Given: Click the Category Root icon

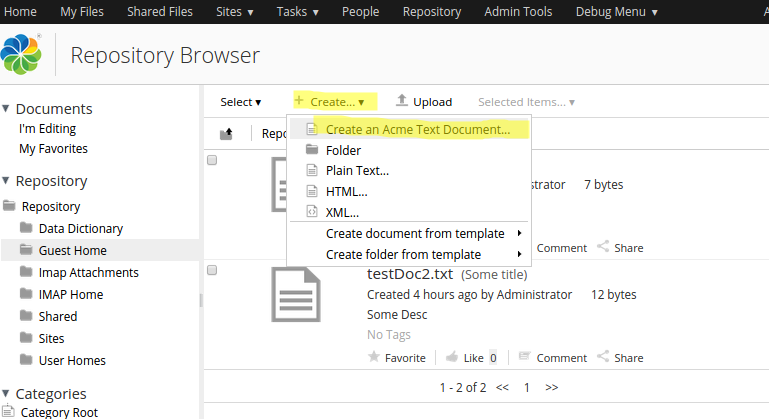Looking at the screenshot, I should click(8, 411).
